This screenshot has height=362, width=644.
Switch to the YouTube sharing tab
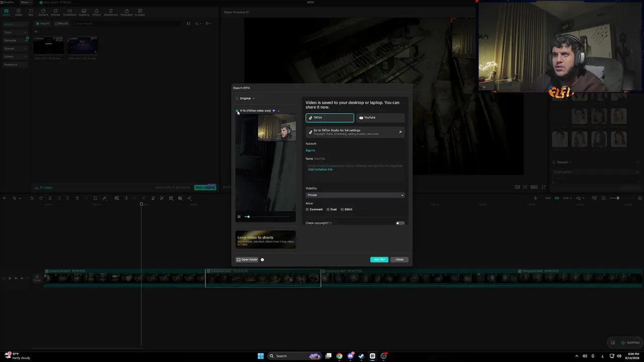click(x=380, y=118)
